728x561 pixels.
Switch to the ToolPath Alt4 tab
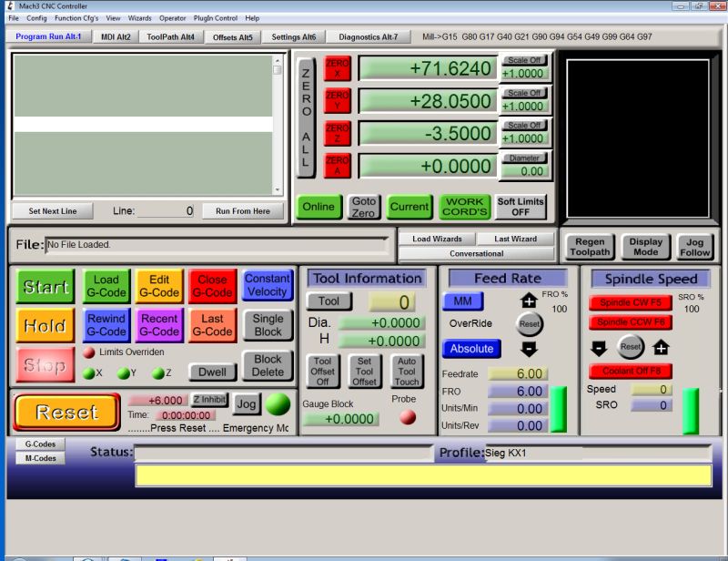coord(170,37)
